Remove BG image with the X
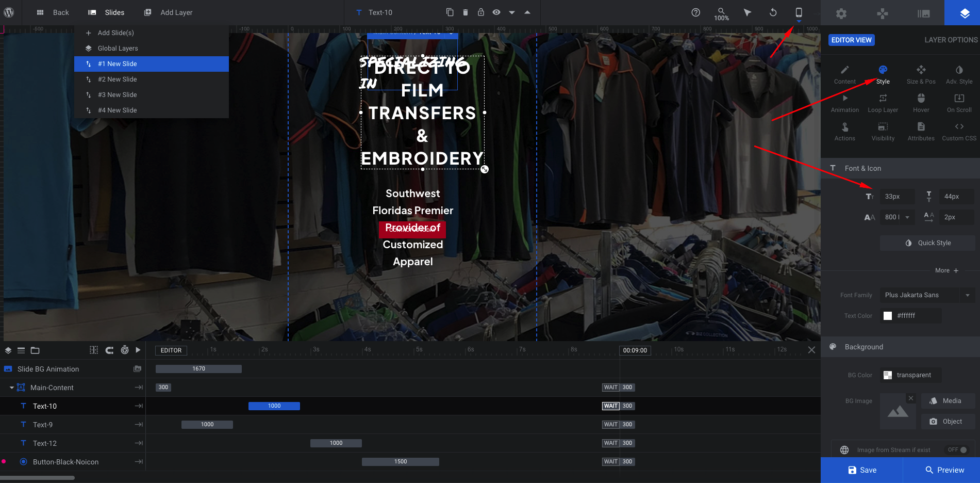The image size is (980, 483). tap(911, 398)
